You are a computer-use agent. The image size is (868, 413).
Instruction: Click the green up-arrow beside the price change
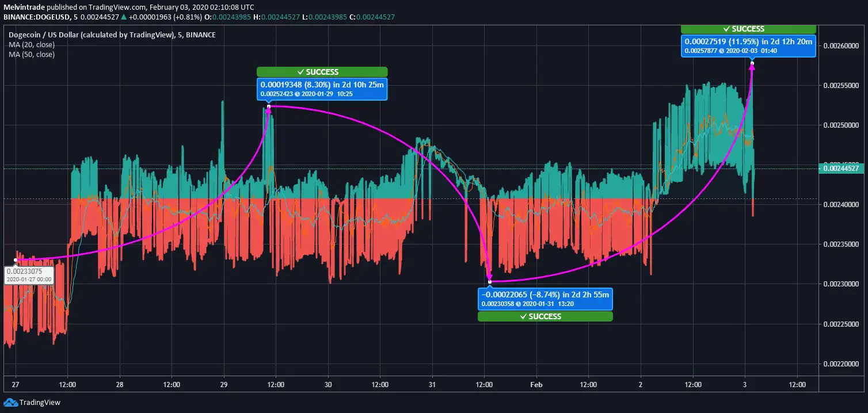pos(123,16)
